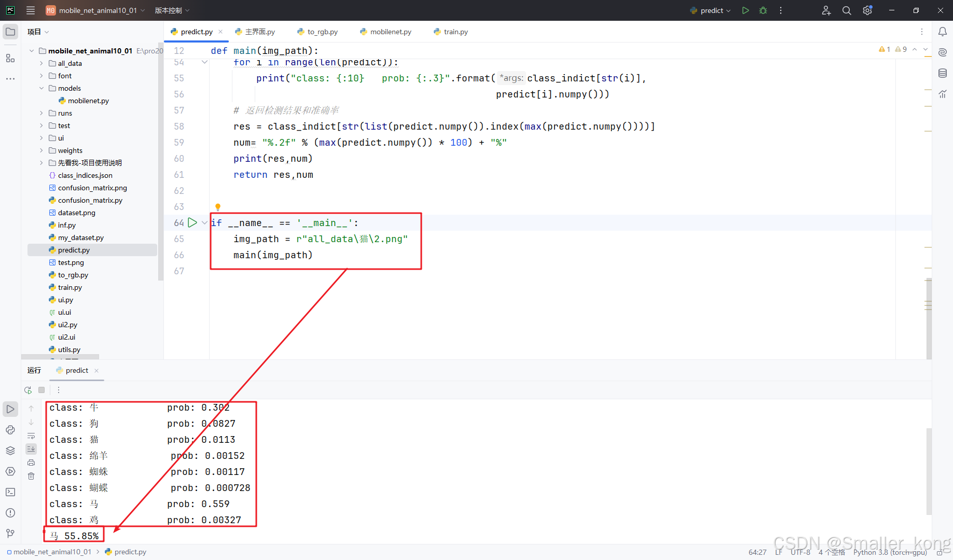Expand the runs folder
Viewport: 953px width, 560px height.
(42, 113)
